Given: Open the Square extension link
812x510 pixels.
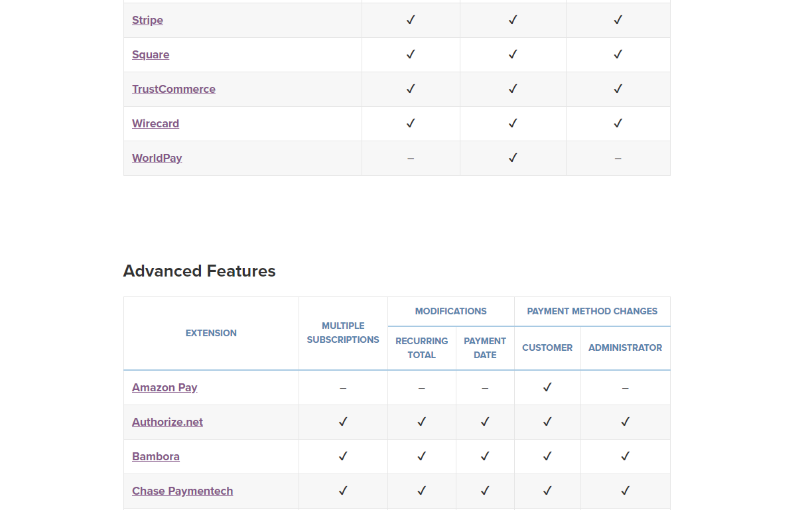Looking at the screenshot, I should [x=151, y=54].
